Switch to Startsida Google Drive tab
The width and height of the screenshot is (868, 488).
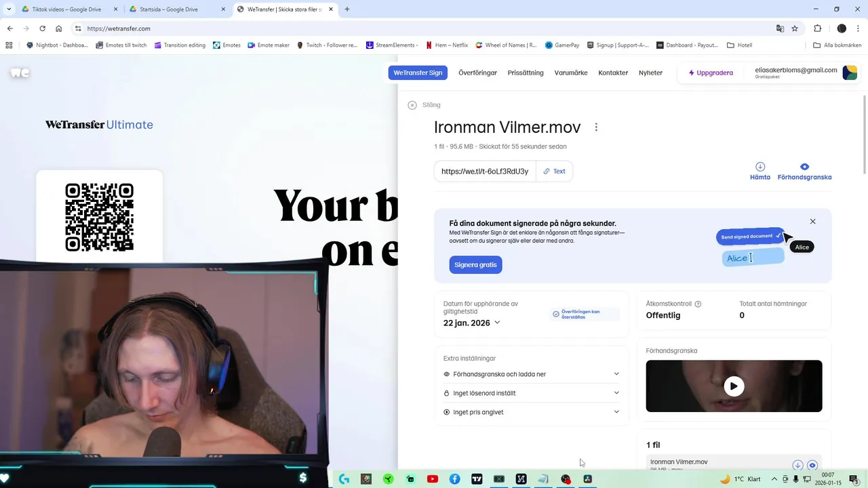point(176,9)
